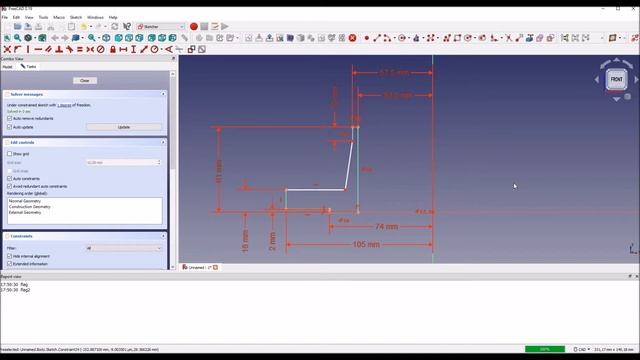The width and height of the screenshot is (640, 360).
Task: Toggle Avoid redundant auto constraints checkbox
Action: (9, 187)
